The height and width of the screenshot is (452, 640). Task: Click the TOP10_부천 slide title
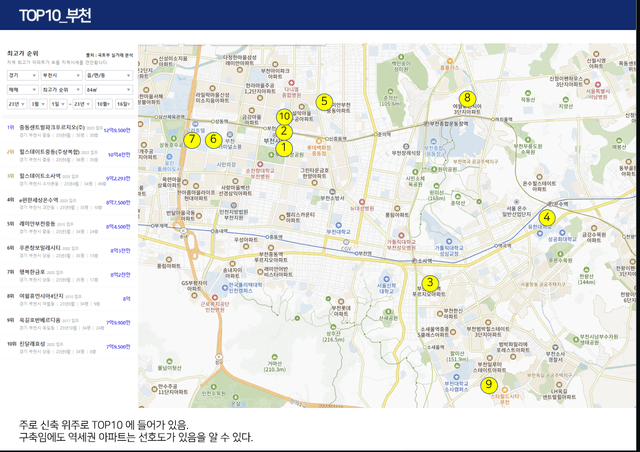55,16
